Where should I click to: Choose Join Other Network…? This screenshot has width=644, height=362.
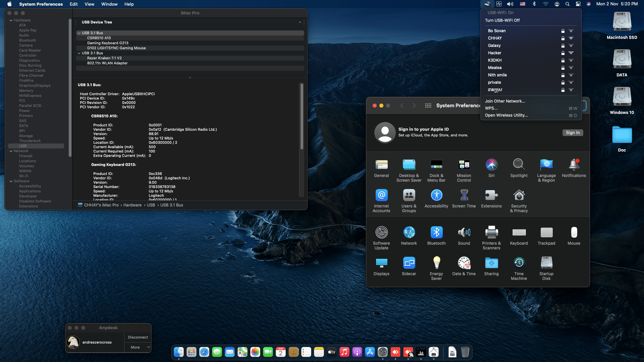coord(505,101)
